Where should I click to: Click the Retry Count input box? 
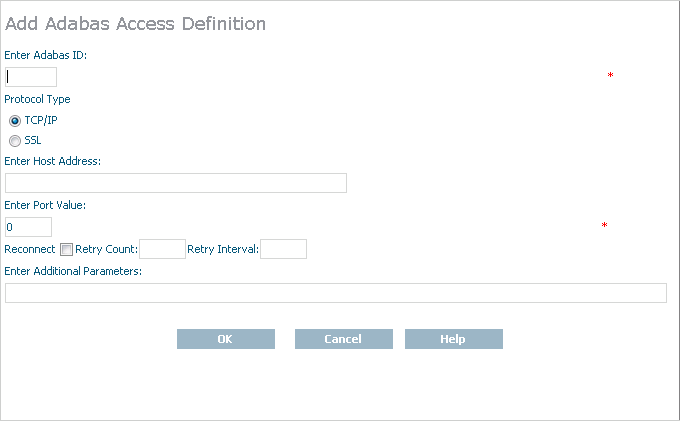click(162, 249)
